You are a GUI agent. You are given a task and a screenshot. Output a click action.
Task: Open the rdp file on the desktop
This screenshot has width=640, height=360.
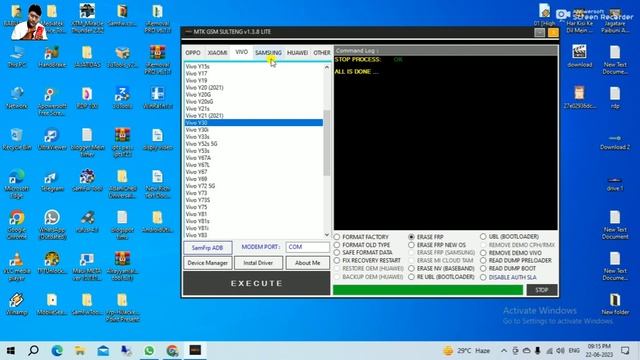(615, 98)
